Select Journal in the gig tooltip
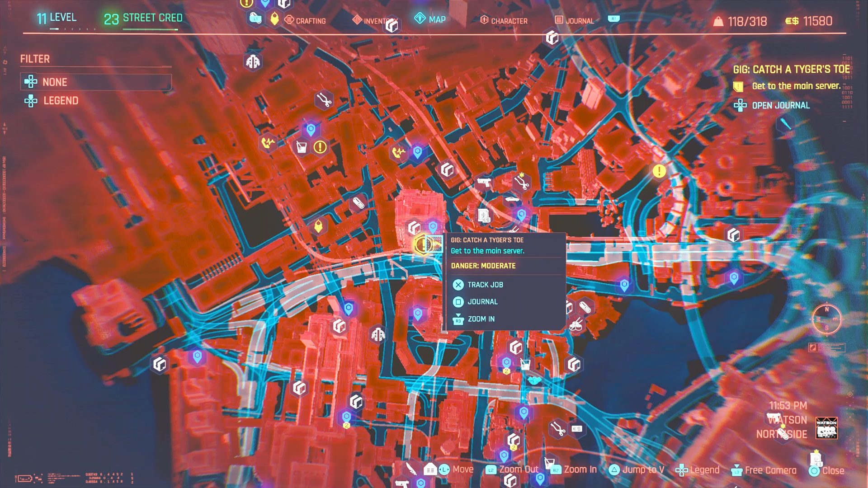Screen dimensions: 868x488 (x=475, y=302)
